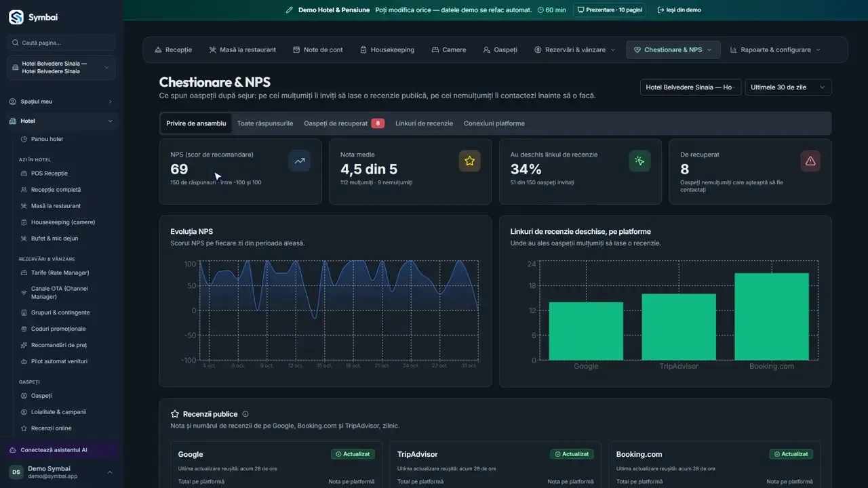Expand the Spațiul meu sidebar section
This screenshot has height=488, width=868.
click(62, 102)
